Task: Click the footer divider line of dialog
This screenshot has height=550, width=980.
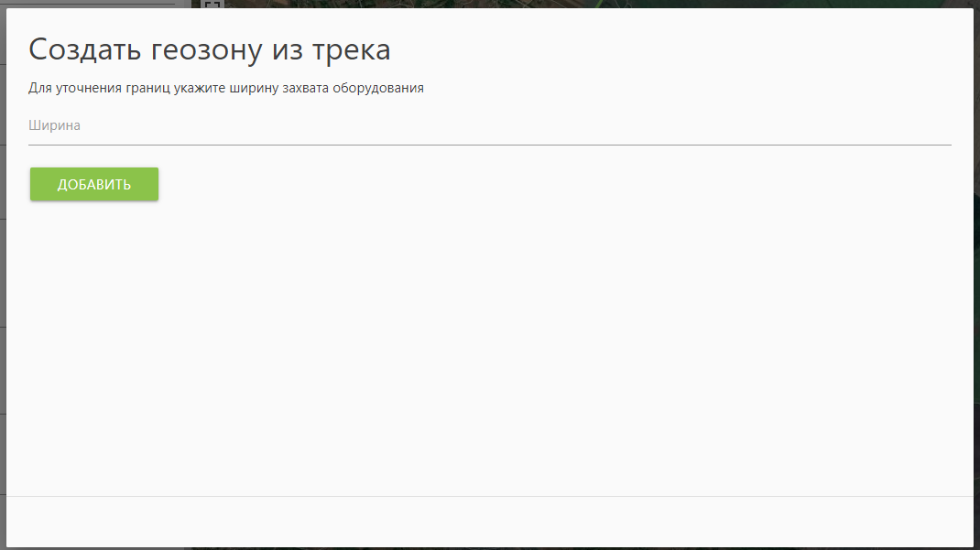Action: (x=490, y=496)
